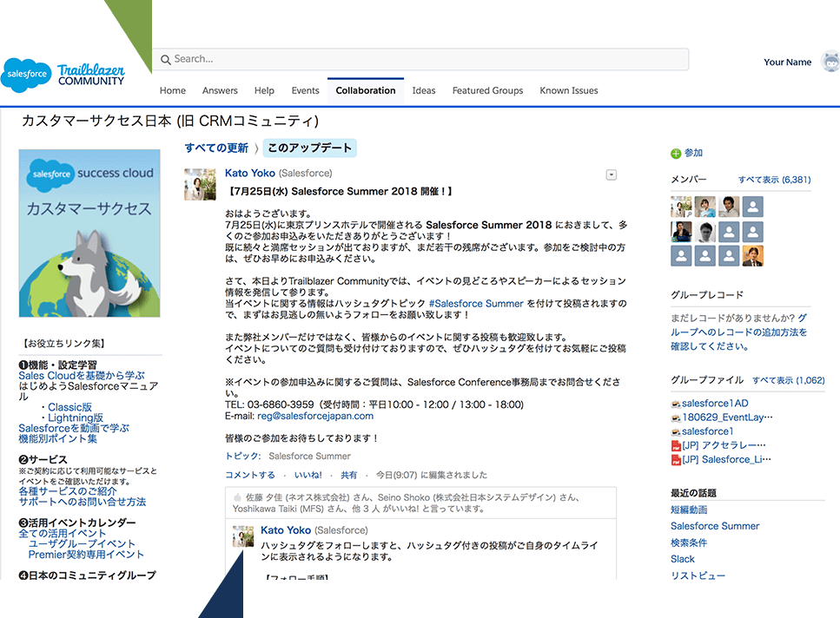Open the 各種サービスのご紹介 link
This screenshot has height=618, width=840.
[68, 491]
